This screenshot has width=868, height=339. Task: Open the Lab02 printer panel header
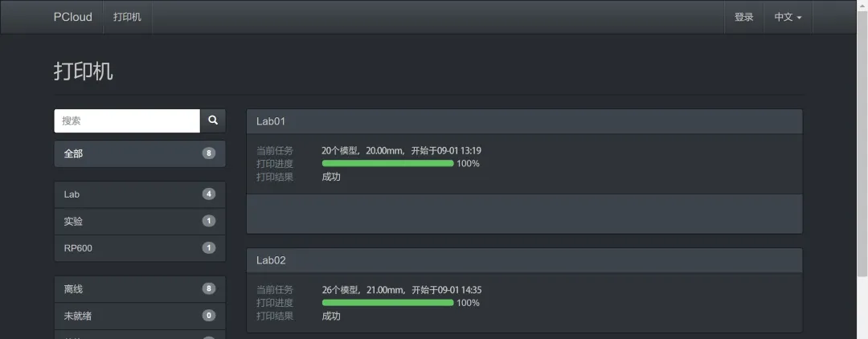(x=524, y=260)
